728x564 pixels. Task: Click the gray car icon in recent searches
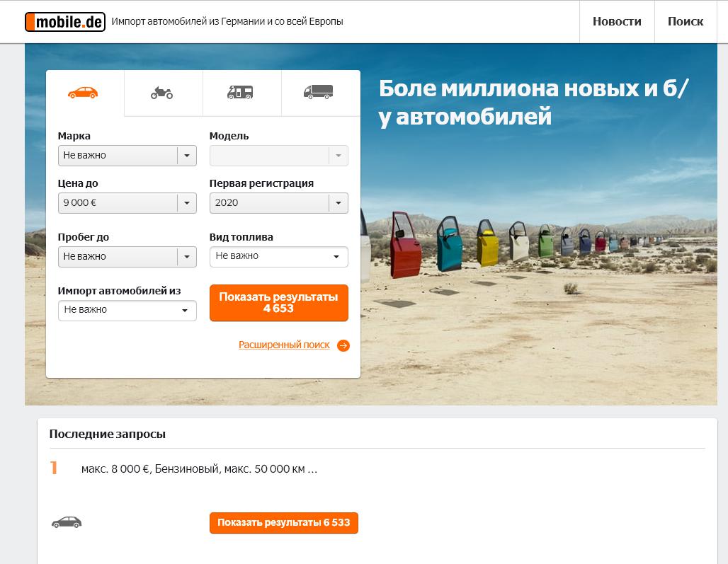(x=67, y=522)
